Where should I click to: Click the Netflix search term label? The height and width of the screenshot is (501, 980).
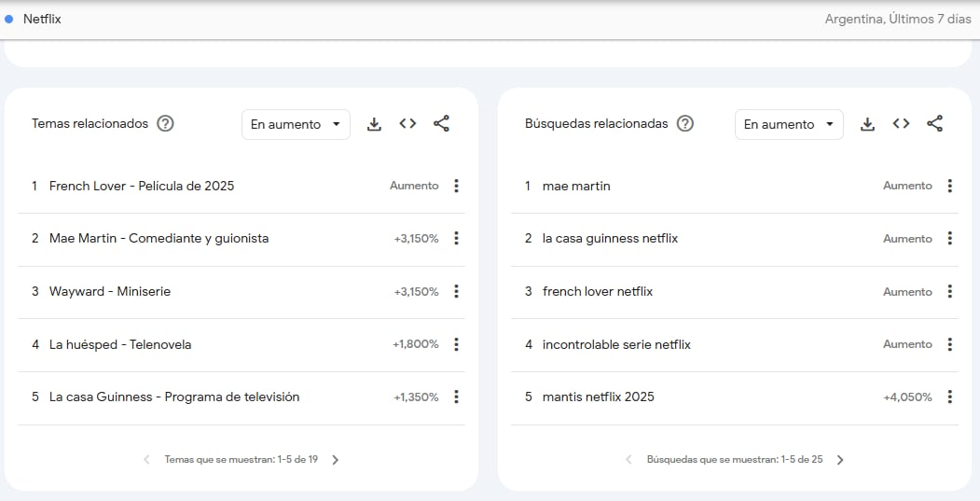(x=42, y=19)
